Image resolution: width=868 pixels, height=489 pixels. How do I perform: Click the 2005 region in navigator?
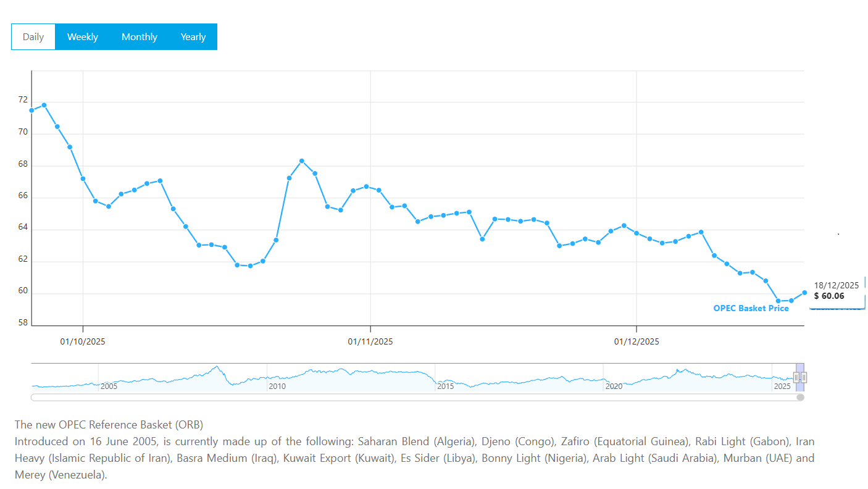[109, 386]
